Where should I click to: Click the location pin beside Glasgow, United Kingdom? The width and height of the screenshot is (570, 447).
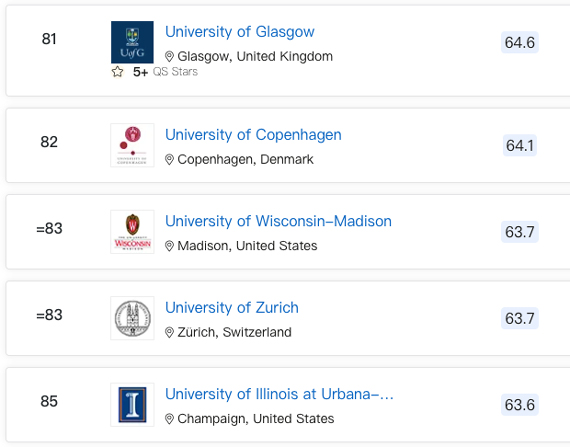169,57
